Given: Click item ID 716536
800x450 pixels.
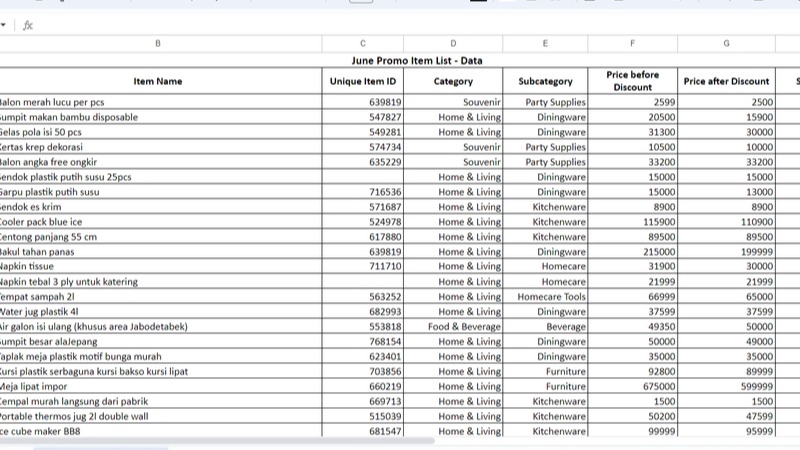Looking at the screenshot, I should coord(363,192).
